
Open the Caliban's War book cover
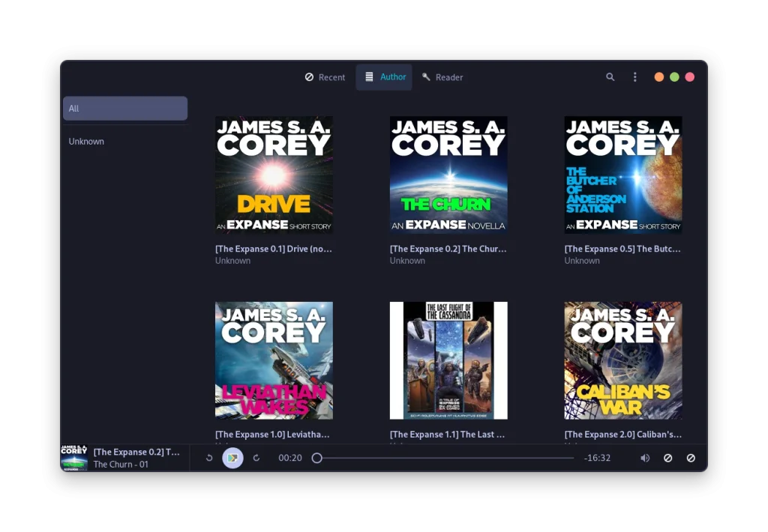point(623,360)
